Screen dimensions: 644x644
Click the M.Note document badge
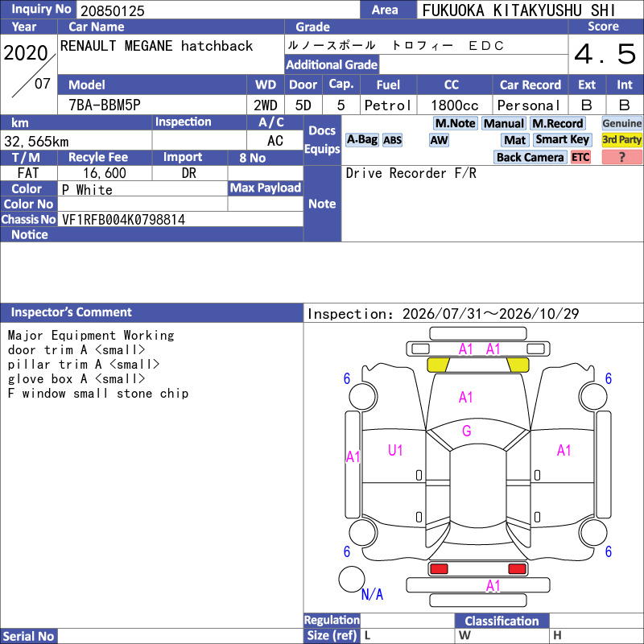[x=456, y=123]
